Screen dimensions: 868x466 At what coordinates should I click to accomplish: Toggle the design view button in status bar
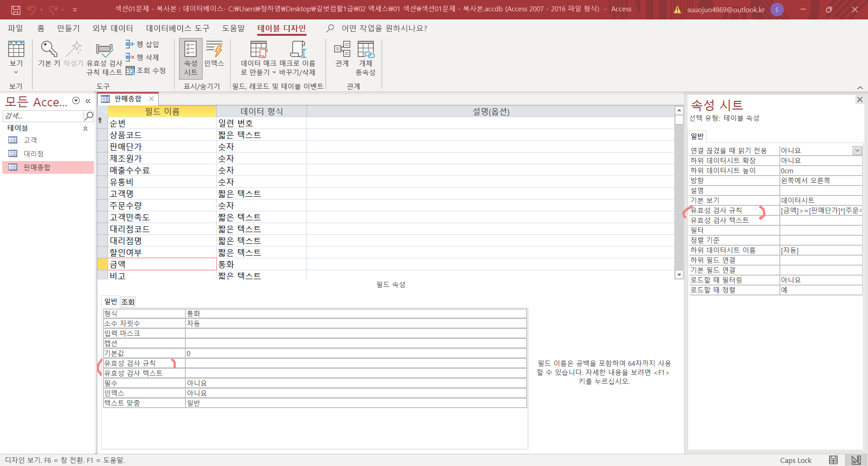(x=856, y=460)
